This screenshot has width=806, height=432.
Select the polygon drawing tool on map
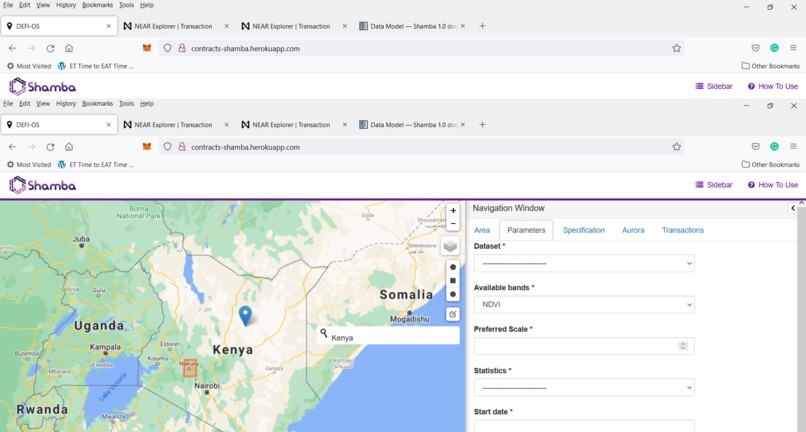click(453, 267)
